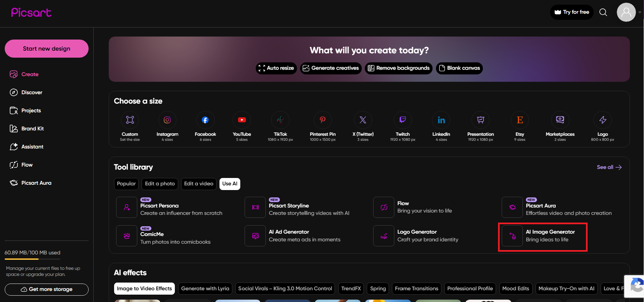The height and width of the screenshot is (302, 644).
Task: Select the Presentation size icon
Action: pyautogui.click(x=481, y=120)
